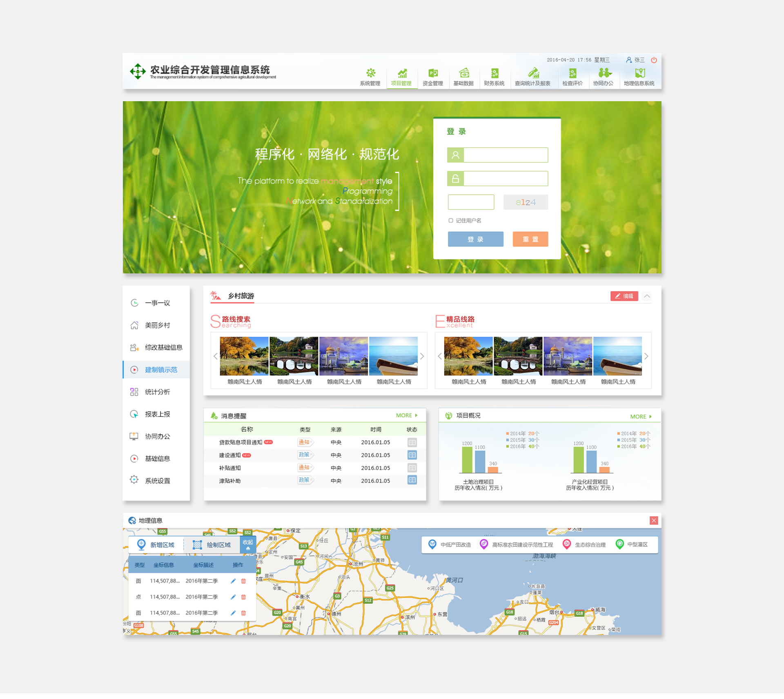This screenshot has height=699, width=784.
Task: Toggle 中低产田改造 map layer marker
Action: point(432,544)
